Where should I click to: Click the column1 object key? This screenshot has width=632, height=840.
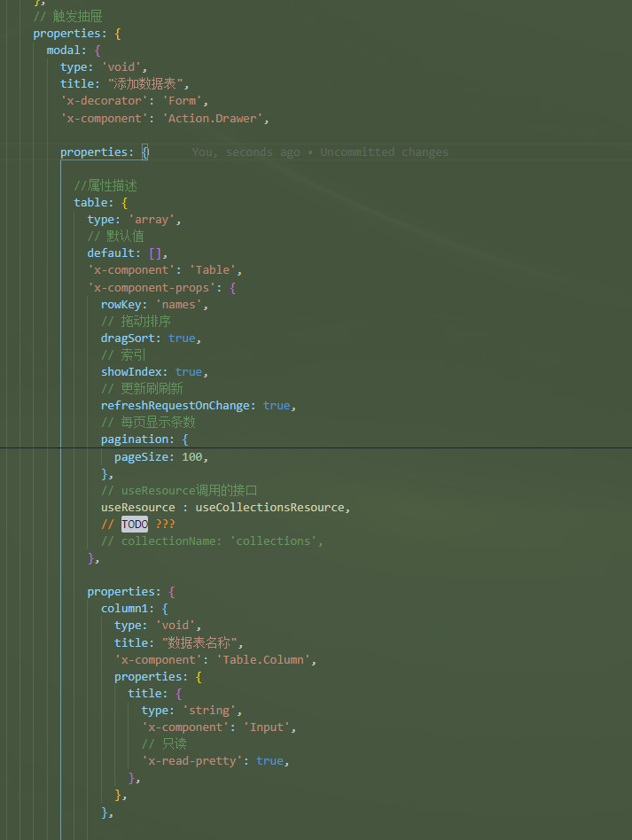coord(128,609)
